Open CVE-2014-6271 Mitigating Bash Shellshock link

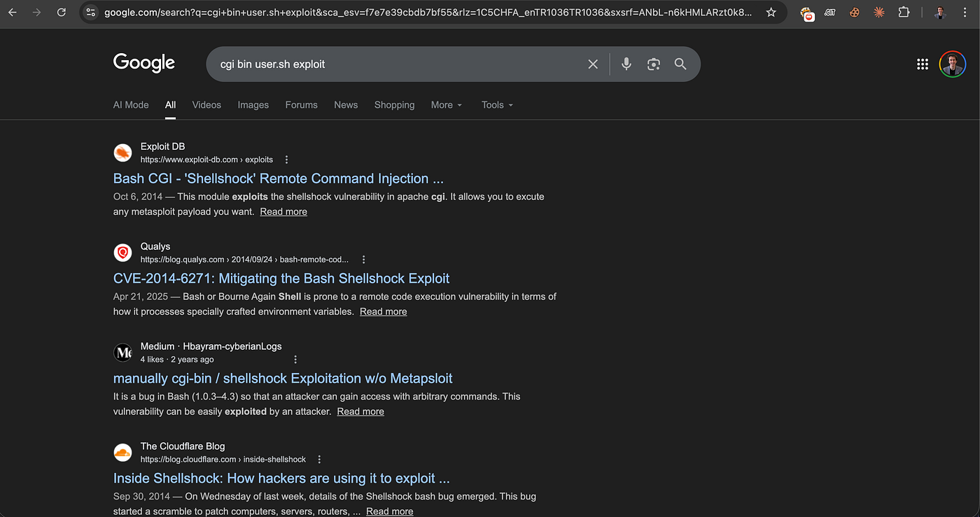coord(281,278)
